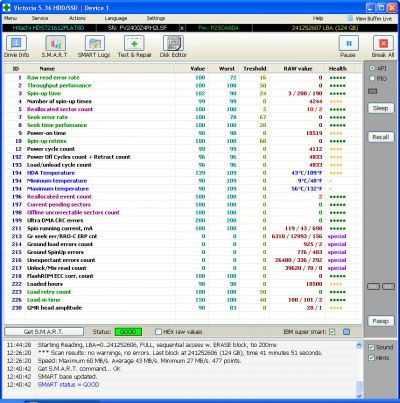Sort by the RAW value column header
The image size is (400, 403).
point(298,69)
